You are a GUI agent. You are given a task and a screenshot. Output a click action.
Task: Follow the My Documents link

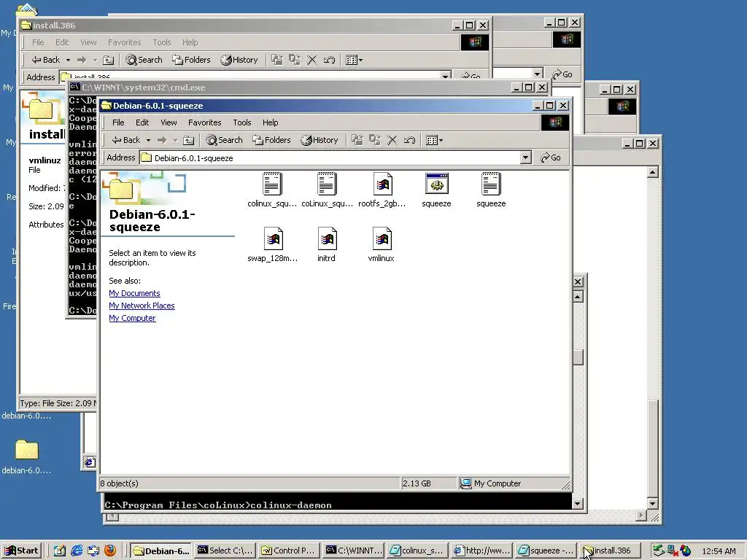pyautogui.click(x=134, y=293)
